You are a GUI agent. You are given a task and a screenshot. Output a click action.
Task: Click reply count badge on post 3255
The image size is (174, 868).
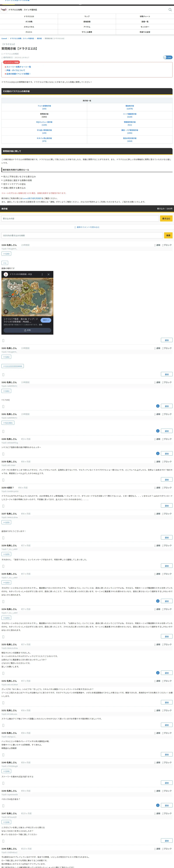pyautogui.click(x=158, y=601)
